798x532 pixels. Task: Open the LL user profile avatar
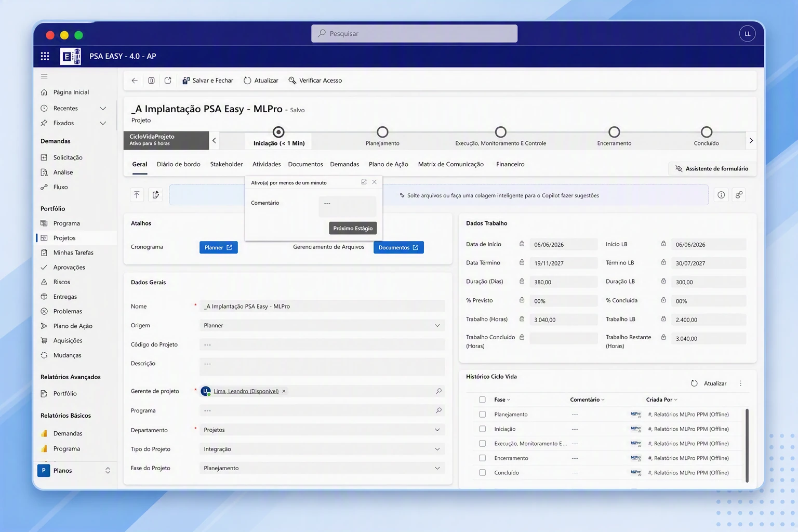747,34
